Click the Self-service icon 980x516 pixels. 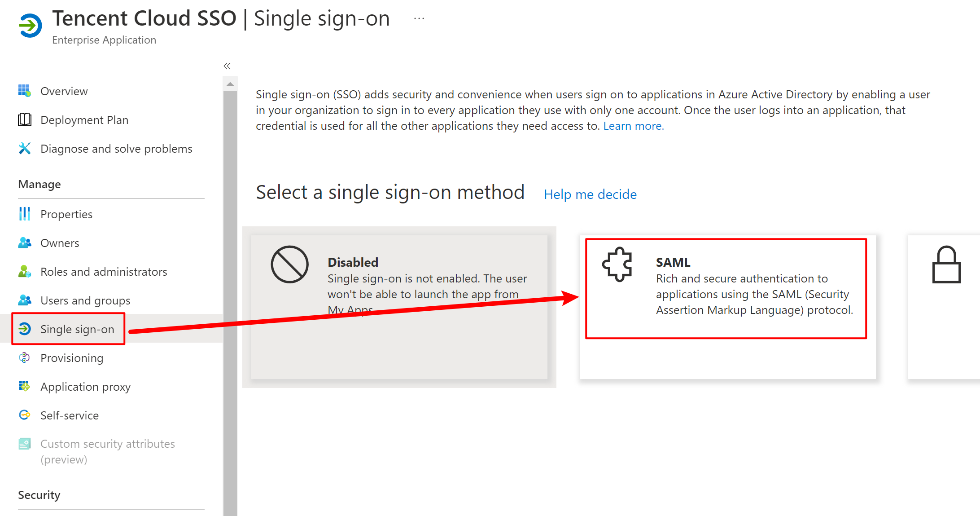(x=25, y=415)
